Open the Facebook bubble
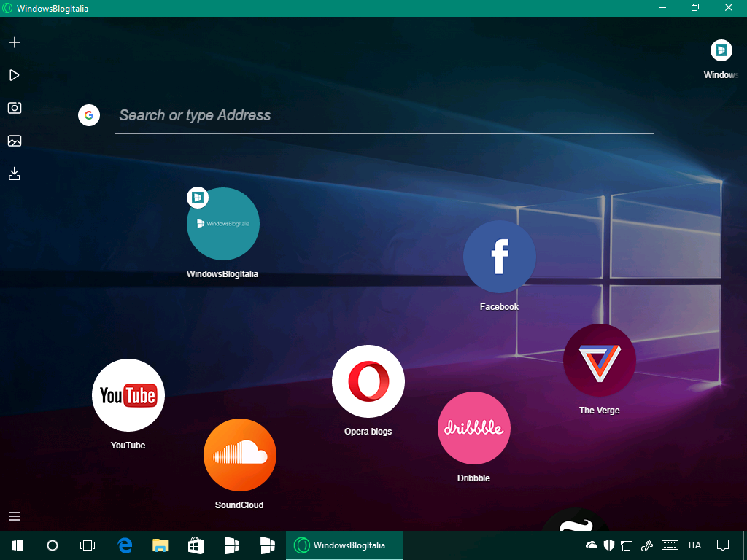 click(x=499, y=257)
